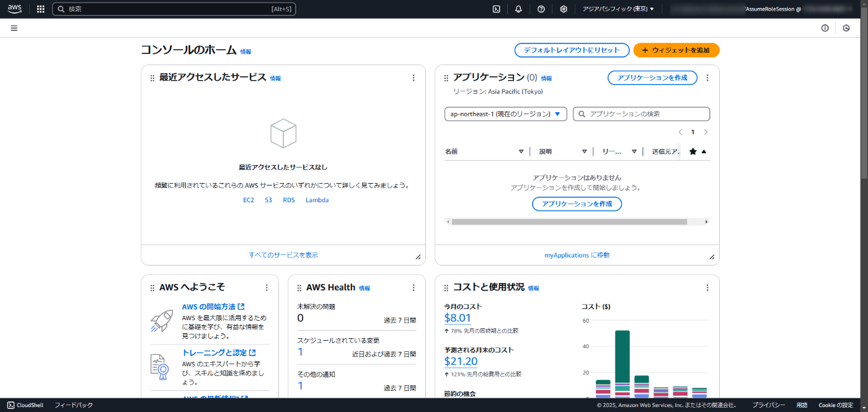Click the hexagon icon beside the info panel icon
Screen dimensions: 868x412
tap(846, 28)
